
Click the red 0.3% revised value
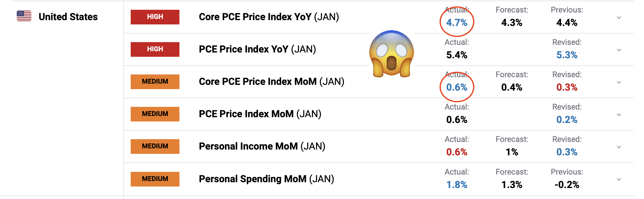pyautogui.click(x=567, y=87)
